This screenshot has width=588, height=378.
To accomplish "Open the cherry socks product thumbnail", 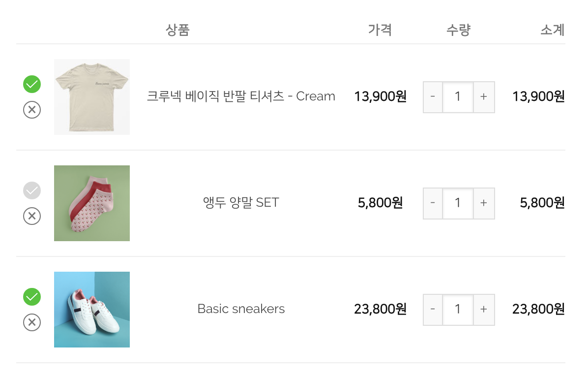I will (92, 203).
